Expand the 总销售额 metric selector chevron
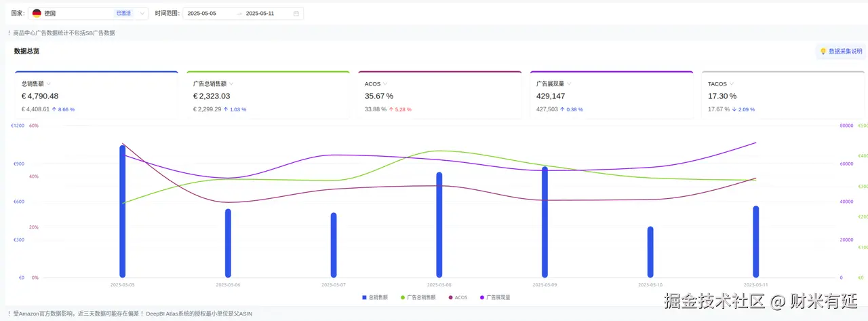The width and height of the screenshot is (868, 321). coord(49,84)
